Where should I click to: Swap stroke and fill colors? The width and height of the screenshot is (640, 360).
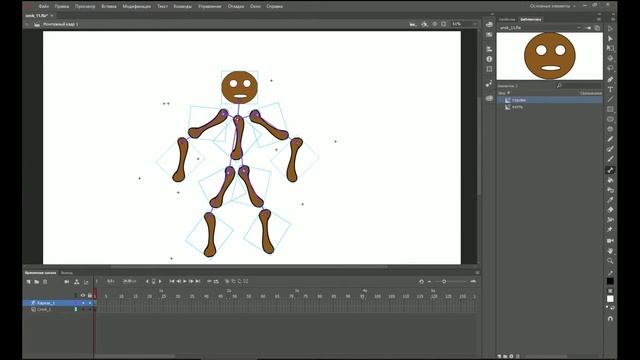click(x=612, y=308)
